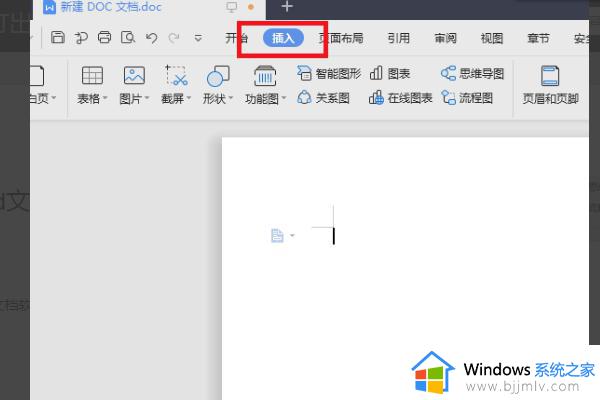Insert a chart with 图表 button
This screenshot has height=400, width=600.
tap(390, 73)
